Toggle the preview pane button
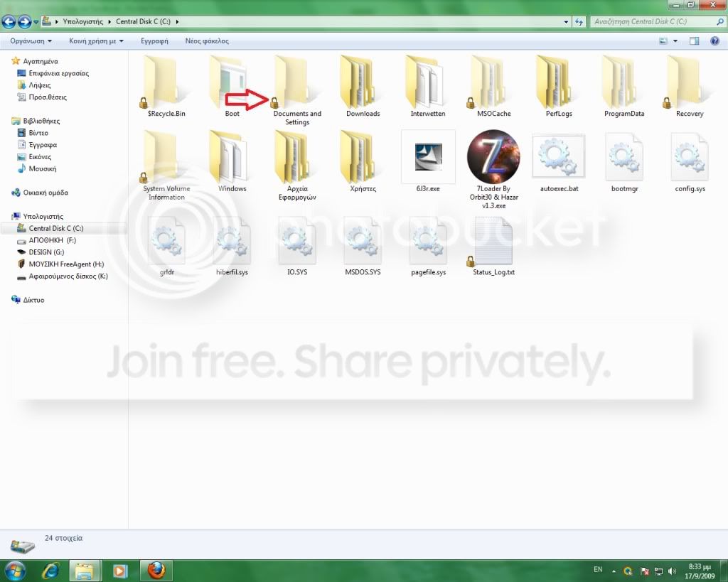This screenshot has height=582, width=728. 694,41
